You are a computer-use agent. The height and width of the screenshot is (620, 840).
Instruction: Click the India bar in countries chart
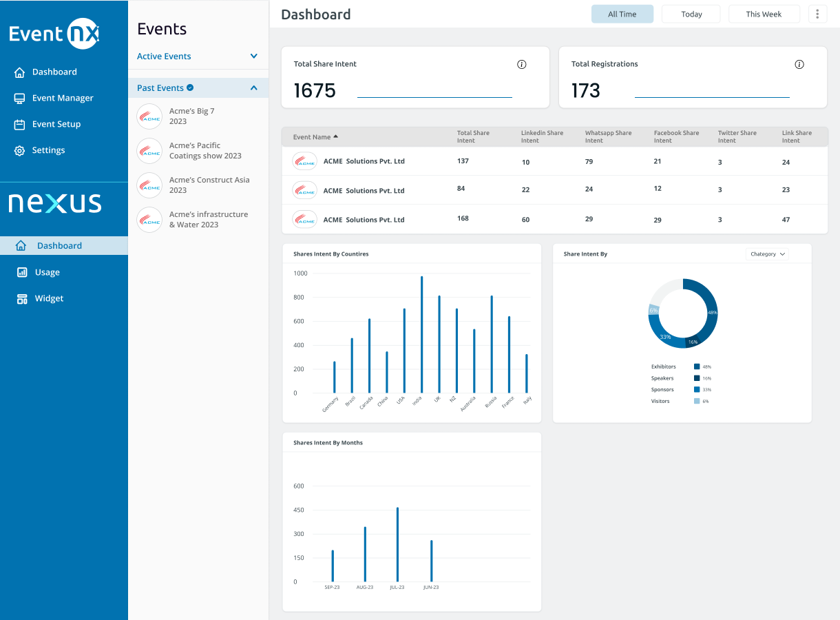[x=421, y=334]
